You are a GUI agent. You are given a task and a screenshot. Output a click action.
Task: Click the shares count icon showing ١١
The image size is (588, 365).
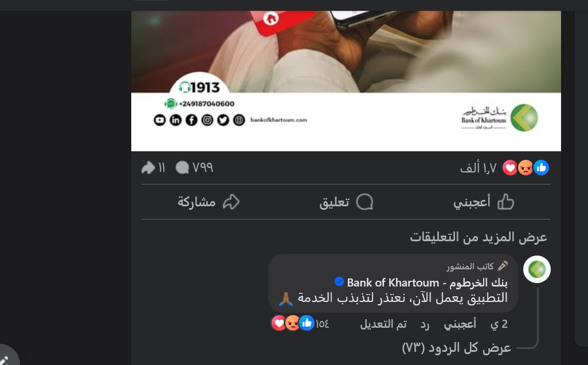click(x=153, y=167)
